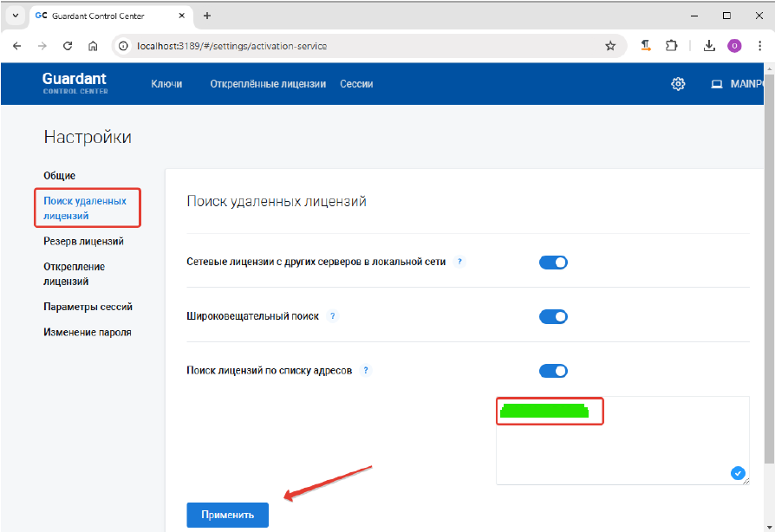The height and width of the screenshot is (532, 775).
Task: Click the Guardant Control Center logo
Action: pyautogui.click(x=75, y=83)
